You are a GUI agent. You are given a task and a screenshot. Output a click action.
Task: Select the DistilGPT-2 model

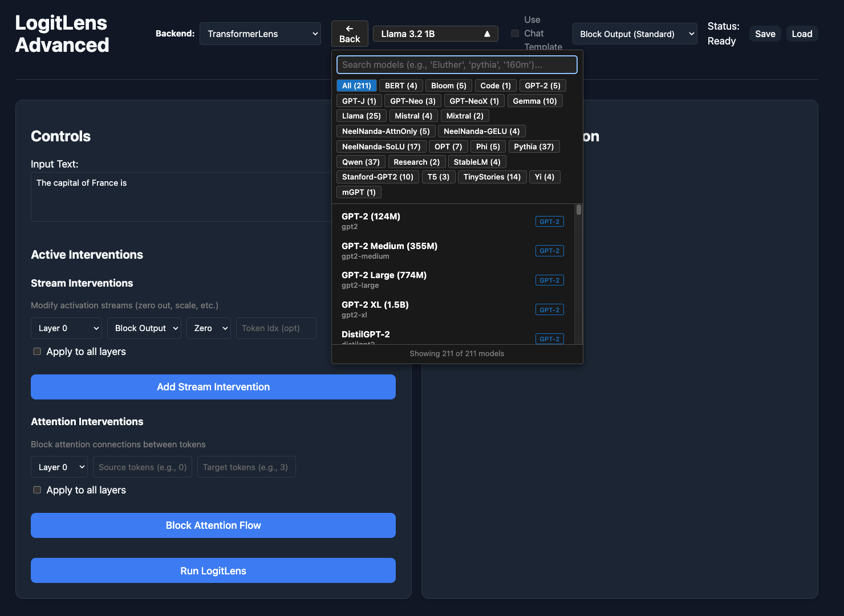click(453, 335)
